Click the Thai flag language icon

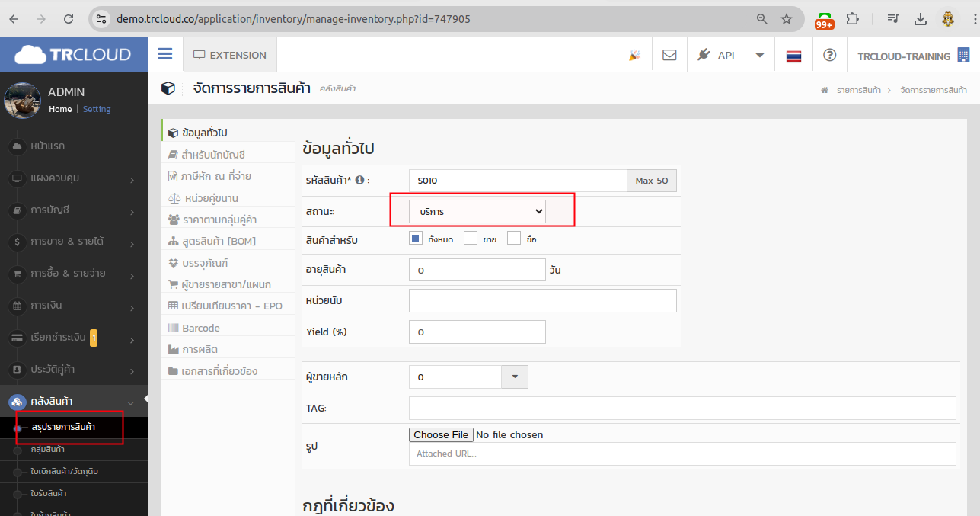pyautogui.click(x=793, y=56)
